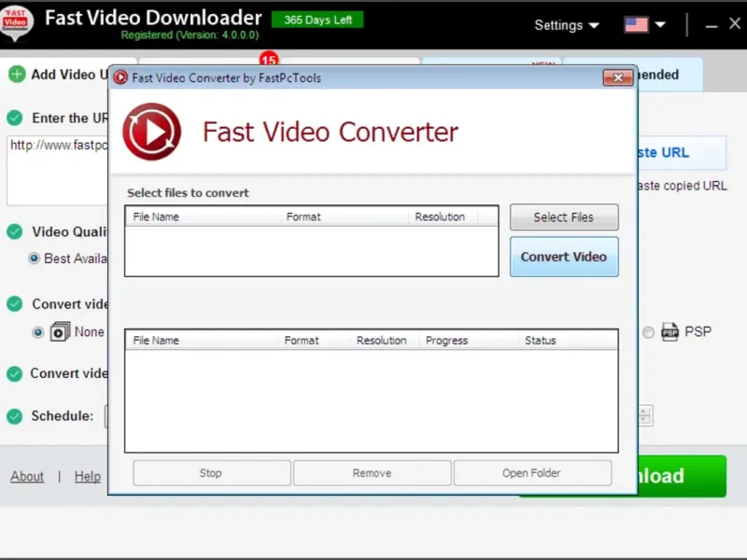Image resolution: width=747 pixels, height=560 pixels.
Task: Open the Help link
Action: click(x=88, y=476)
